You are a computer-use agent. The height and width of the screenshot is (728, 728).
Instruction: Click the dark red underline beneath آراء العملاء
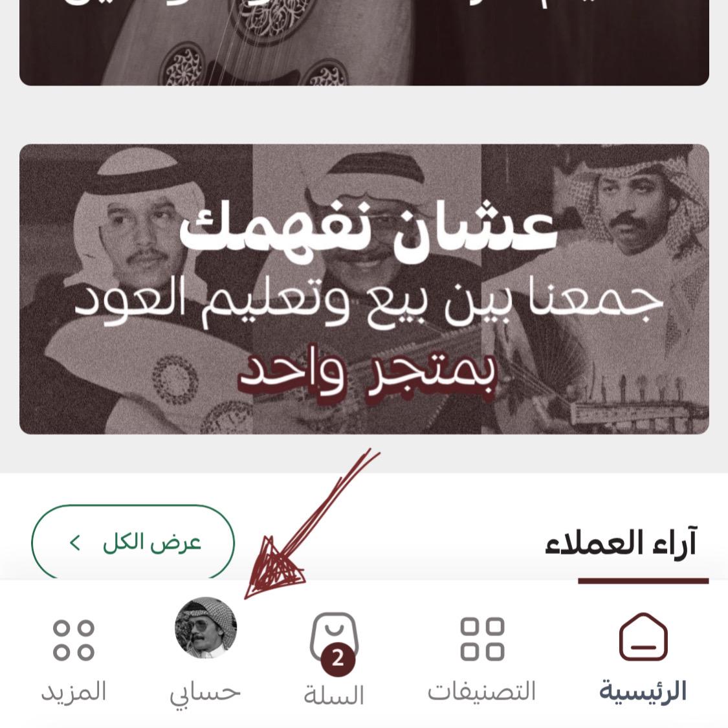tap(643, 581)
